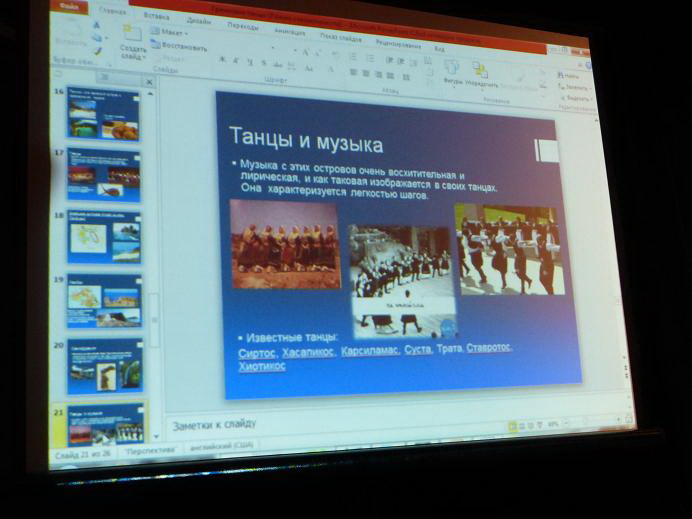Open the Переходы (Transitions) ribbon tab

243,26
